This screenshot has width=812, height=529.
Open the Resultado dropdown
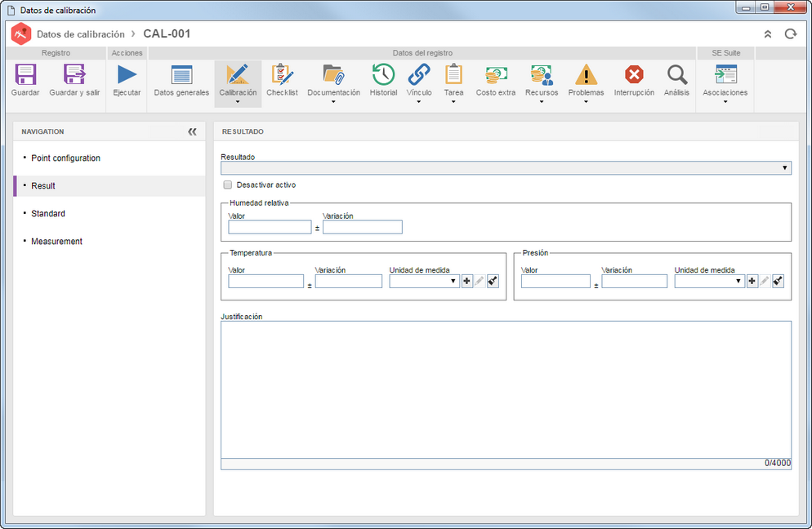point(506,167)
